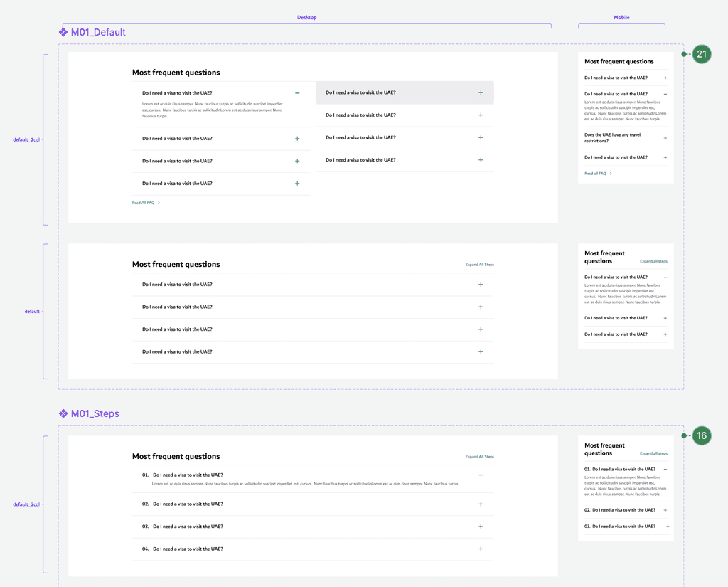Click the M01_Default component icon
728x587 pixels.
63,32
